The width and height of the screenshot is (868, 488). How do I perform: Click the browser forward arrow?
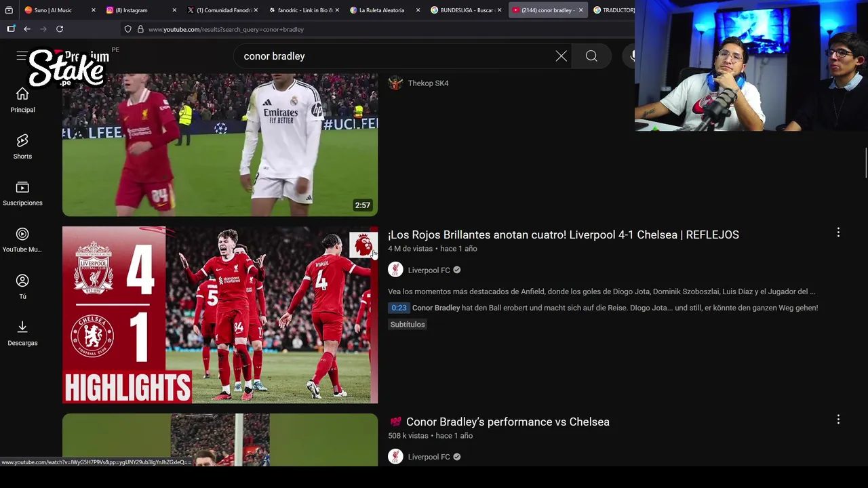(x=43, y=29)
